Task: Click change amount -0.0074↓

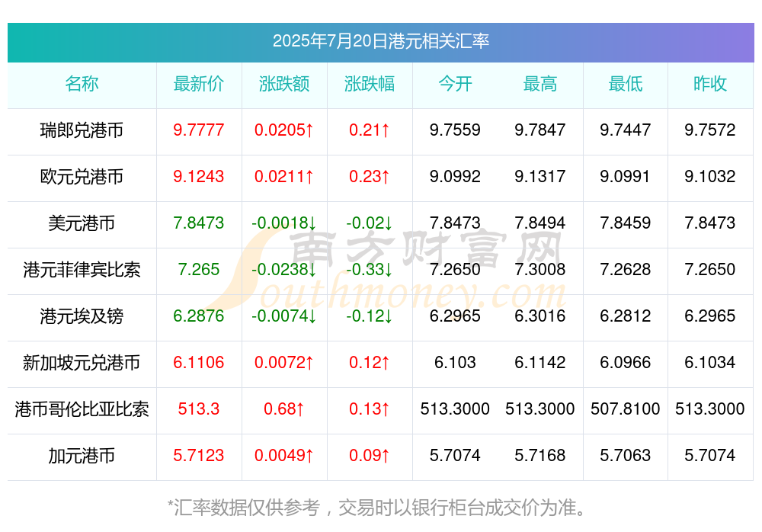Action: [x=284, y=316]
